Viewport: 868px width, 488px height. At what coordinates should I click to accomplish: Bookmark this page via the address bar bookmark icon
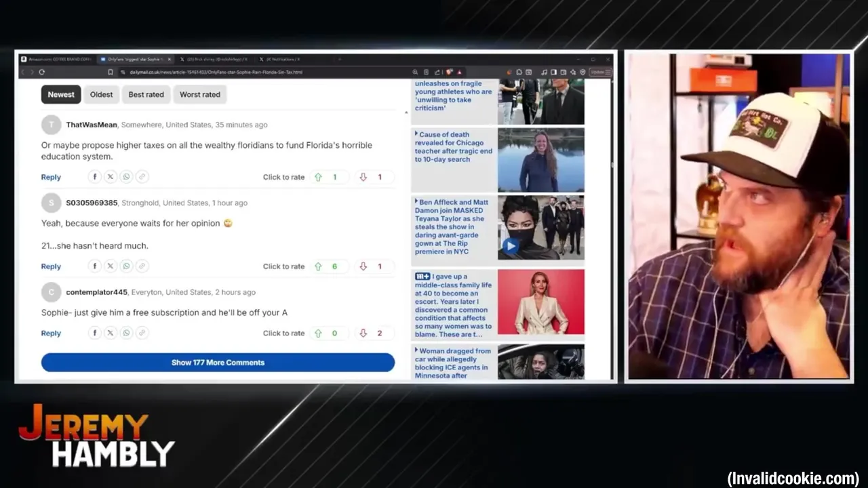point(111,72)
